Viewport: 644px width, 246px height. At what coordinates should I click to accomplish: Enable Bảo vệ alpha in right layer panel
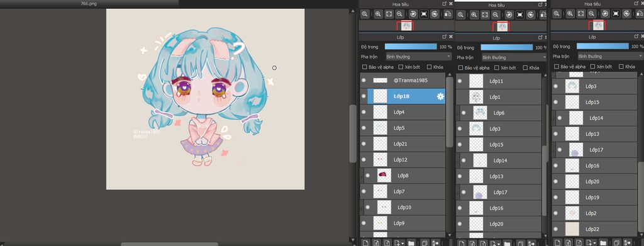click(557, 67)
